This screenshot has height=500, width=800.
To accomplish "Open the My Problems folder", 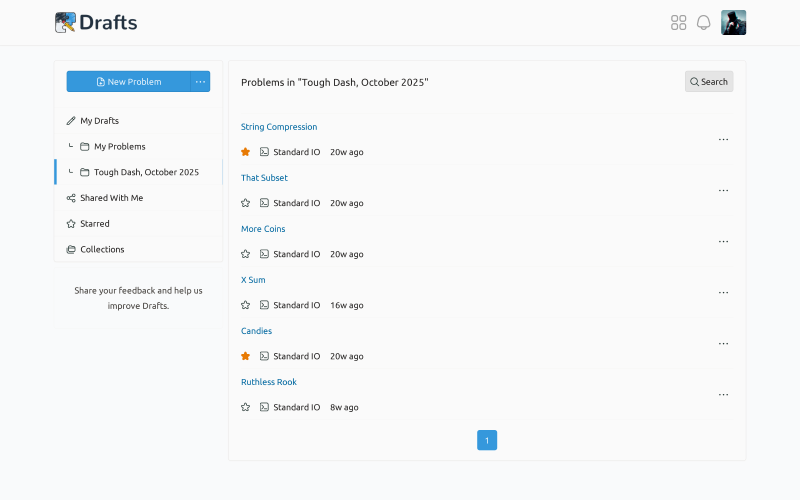I will [138, 146].
